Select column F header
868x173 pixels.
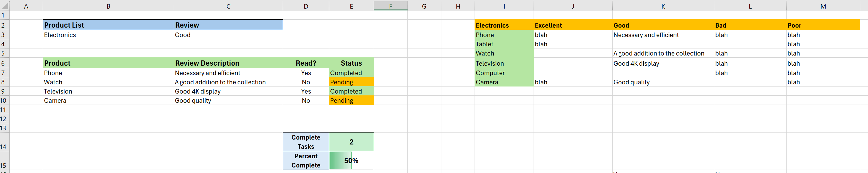click(x=391, y=6)
